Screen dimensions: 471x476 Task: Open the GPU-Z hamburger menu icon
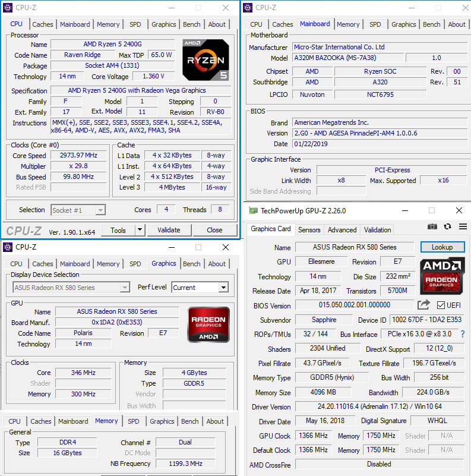point(463,226)
